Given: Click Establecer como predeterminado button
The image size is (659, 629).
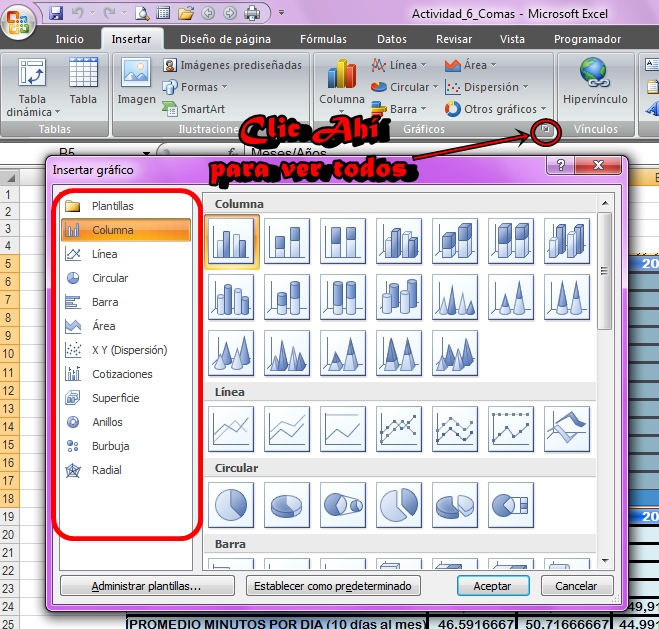Looking at the screenshot, I should click(x=333, y=586).
